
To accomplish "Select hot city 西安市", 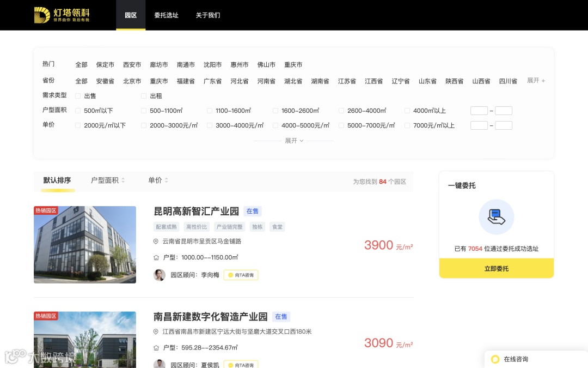I will pyautogui.click(x=132, y=64).
